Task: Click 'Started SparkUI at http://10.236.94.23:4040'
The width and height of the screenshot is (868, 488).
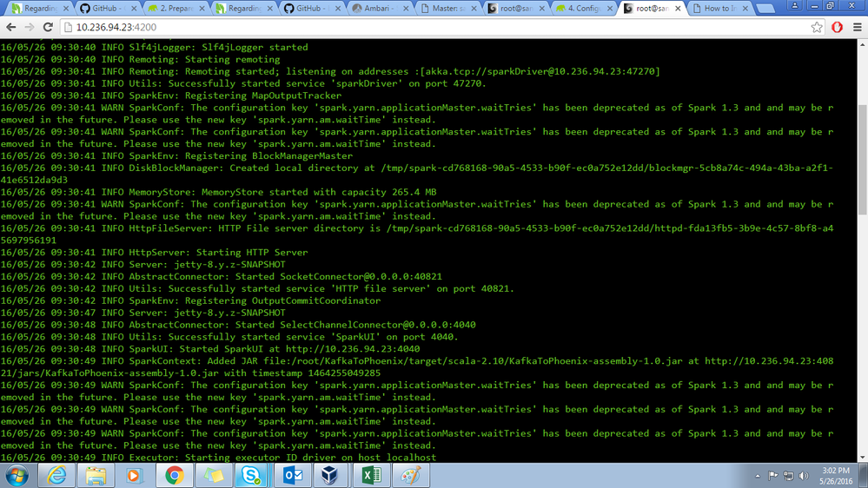Action: (300, 349)
